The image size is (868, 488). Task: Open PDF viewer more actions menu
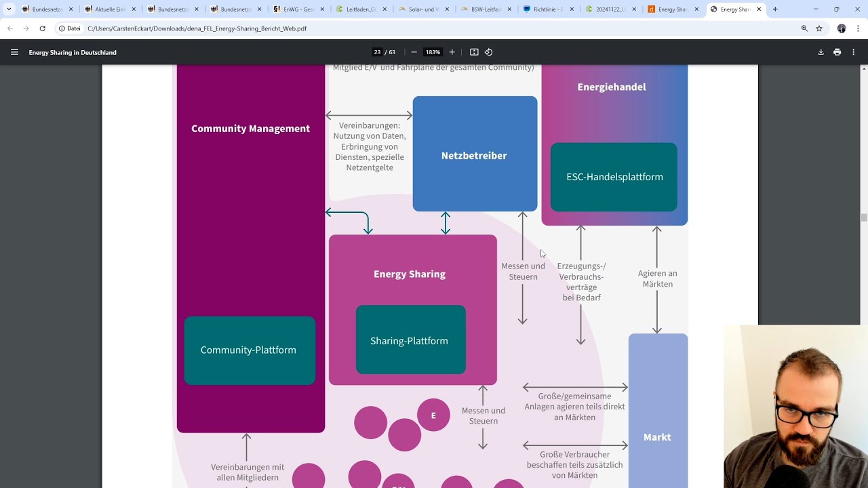tap(854, 52)
